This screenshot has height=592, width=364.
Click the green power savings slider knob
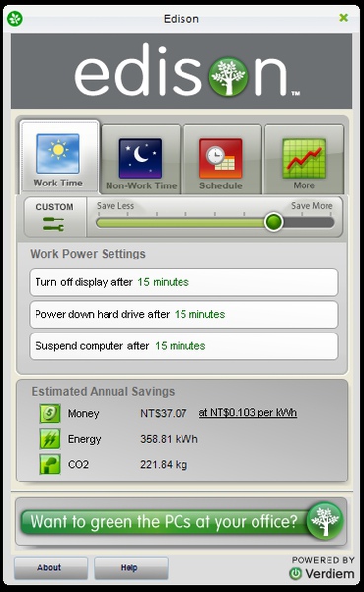point(274,222)
